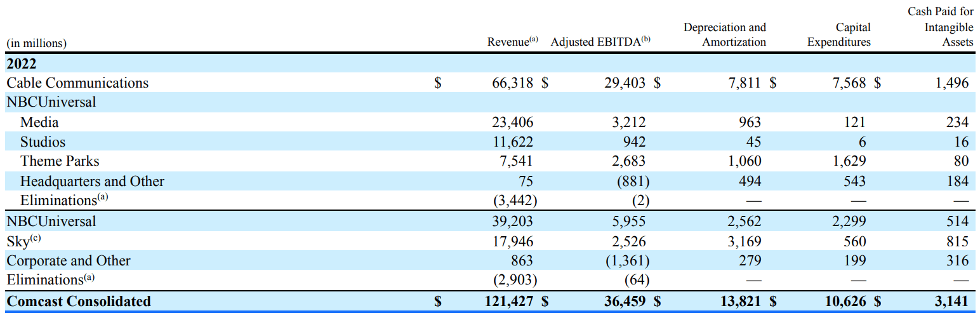Click NBCUniversal subtotal depreciation 2,562
Screen dimensions: 980x320
(744, 221)
